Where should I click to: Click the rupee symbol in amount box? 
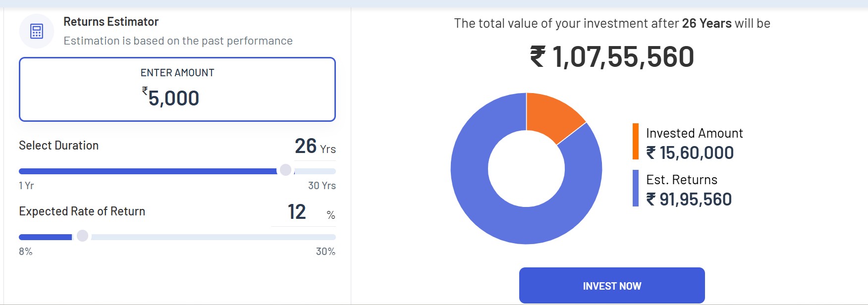pyautogui.click(x=145, y=91)
